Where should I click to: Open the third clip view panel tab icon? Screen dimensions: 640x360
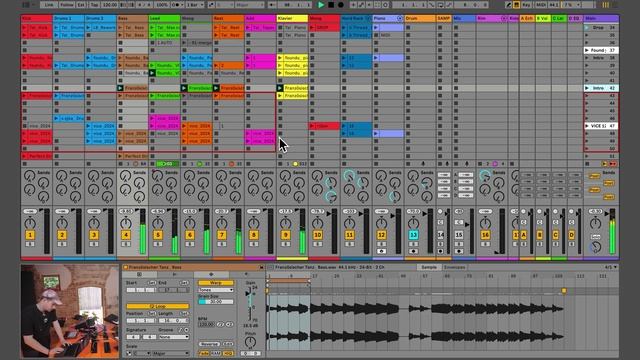coord(211,275)
